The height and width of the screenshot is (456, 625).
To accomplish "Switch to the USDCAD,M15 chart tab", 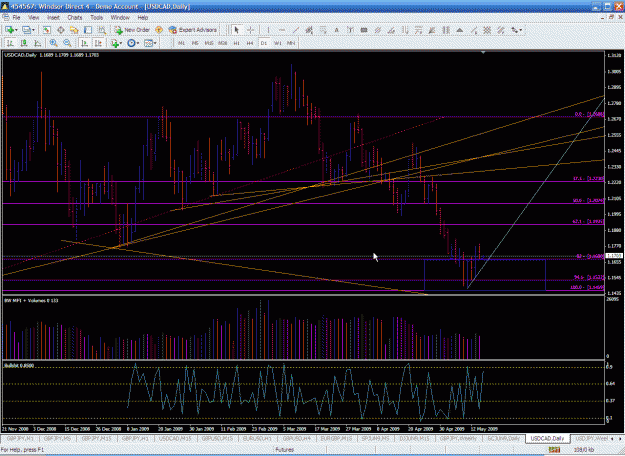I will tap(175, 438).
